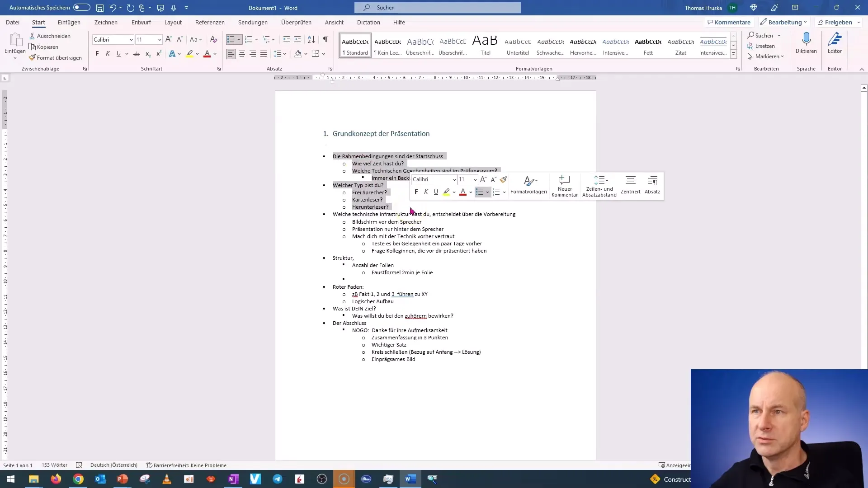This screenshot has height=488, width=868.
Task: Increase font size in ribbon
Action: tap(169, 39)
